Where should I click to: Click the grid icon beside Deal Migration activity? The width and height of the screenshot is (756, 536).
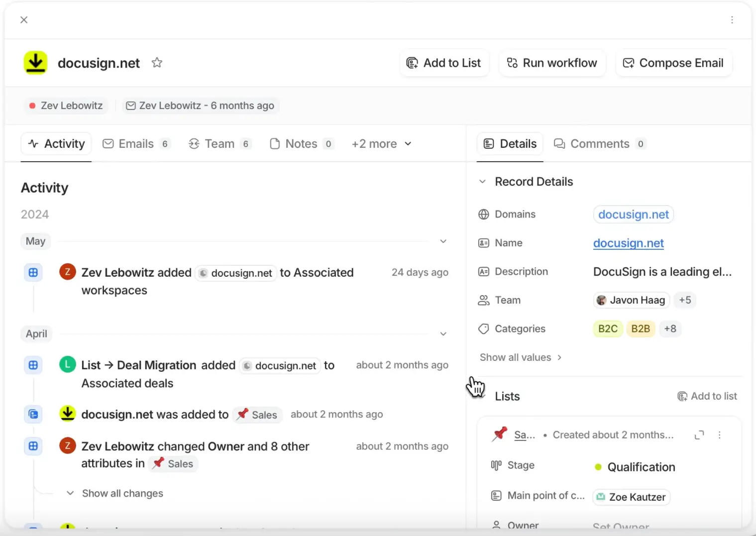click(x=33, y=365)
